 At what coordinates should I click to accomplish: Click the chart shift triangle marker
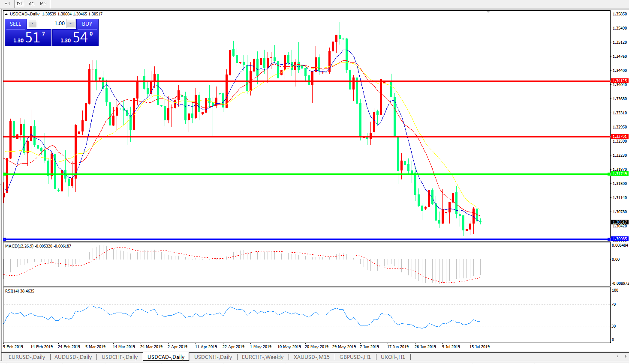point(488,12)
